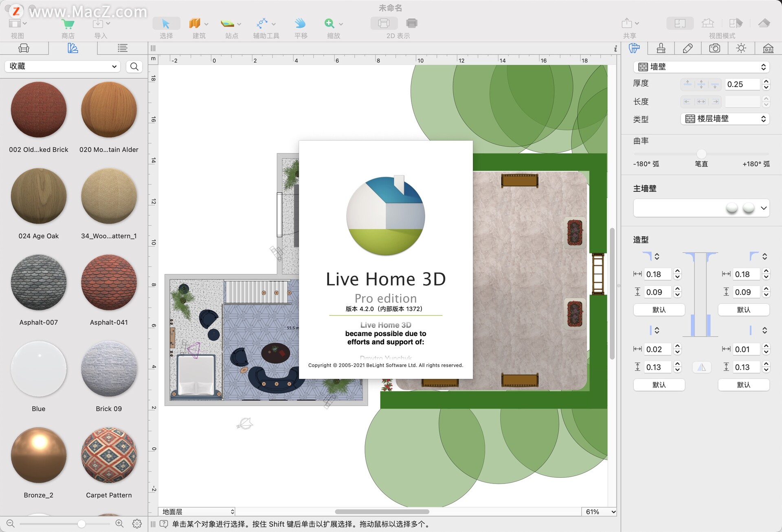
Task: Open the top-right crown molding profile selector
Action: click(758, 256)
